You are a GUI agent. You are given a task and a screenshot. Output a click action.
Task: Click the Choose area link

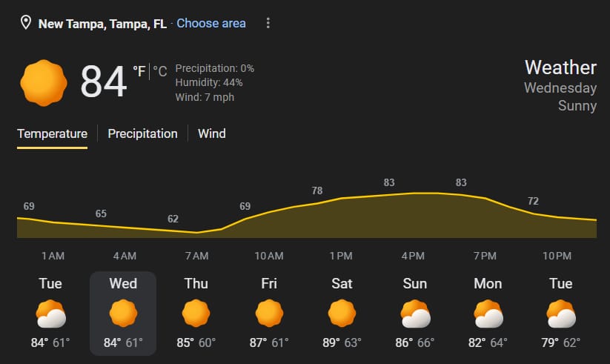(210, 23)
